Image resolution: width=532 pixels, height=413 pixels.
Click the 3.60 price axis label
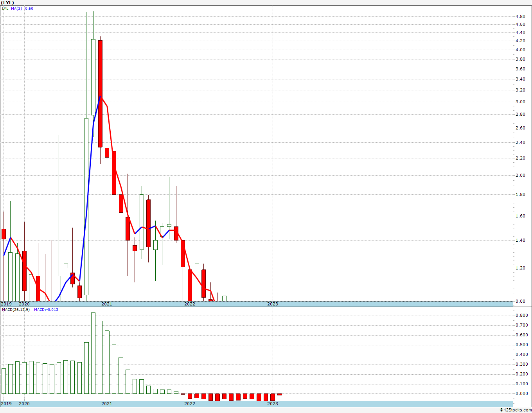click(520, 69)
